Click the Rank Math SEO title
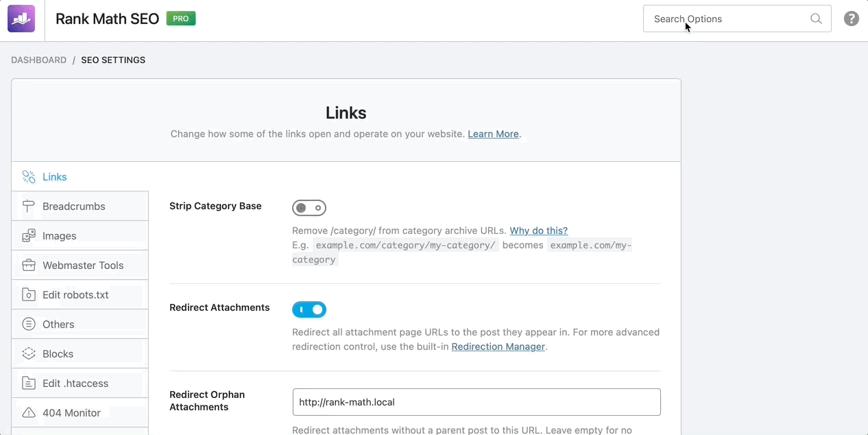The width and height of the screenshot is (868, 435). (107, 19)
